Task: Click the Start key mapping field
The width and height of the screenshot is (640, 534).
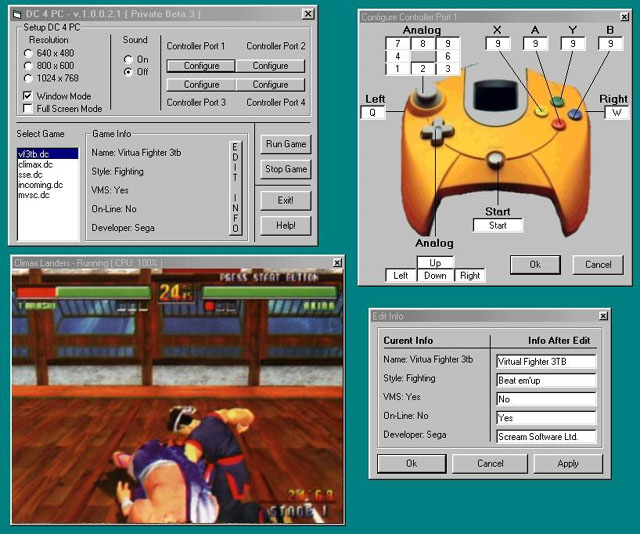Action: 498,225
